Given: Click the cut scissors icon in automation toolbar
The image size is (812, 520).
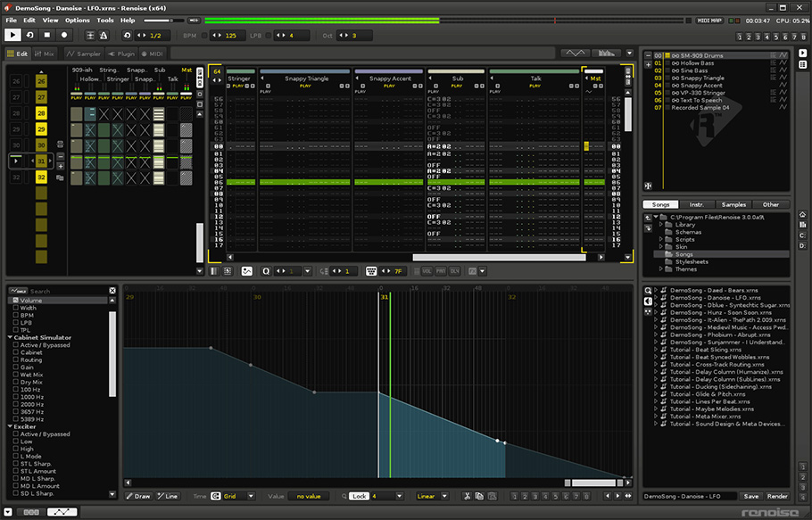Looking at the screenshot, I should point(467,496).
